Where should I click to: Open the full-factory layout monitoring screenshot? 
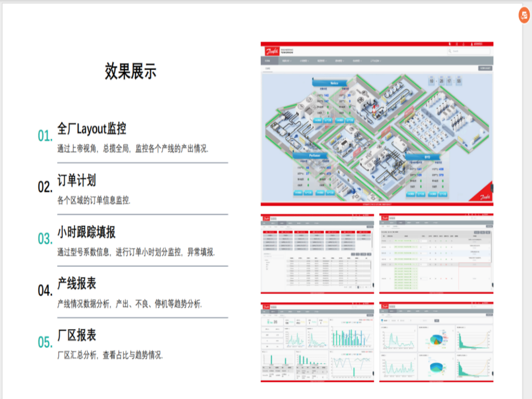377,124
